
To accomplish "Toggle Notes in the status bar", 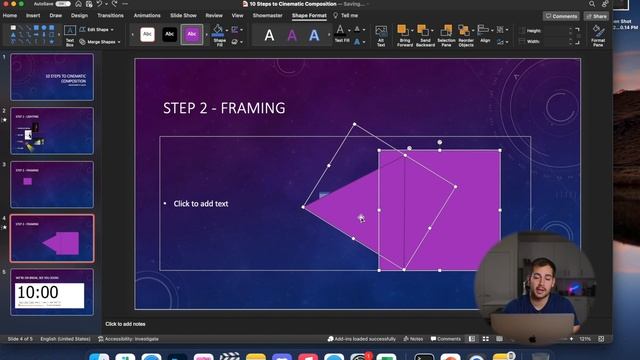I will click(x=413, y=339).
